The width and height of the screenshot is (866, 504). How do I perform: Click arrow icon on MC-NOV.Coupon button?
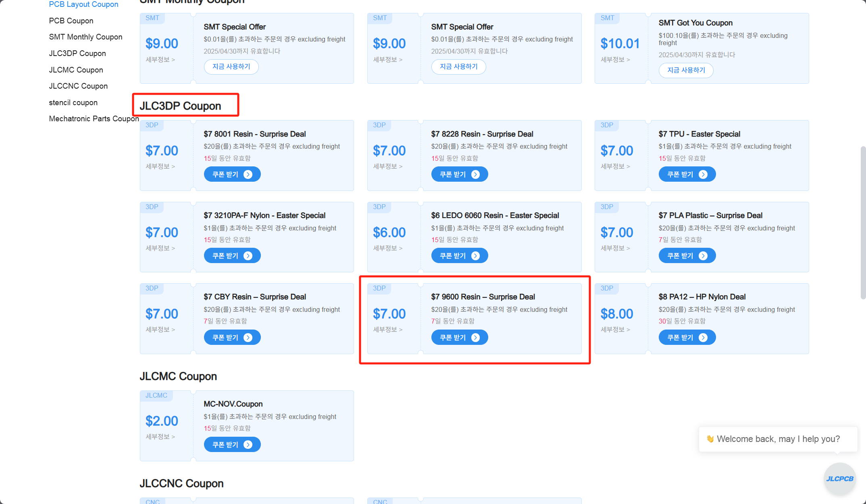tap(248, 445)
